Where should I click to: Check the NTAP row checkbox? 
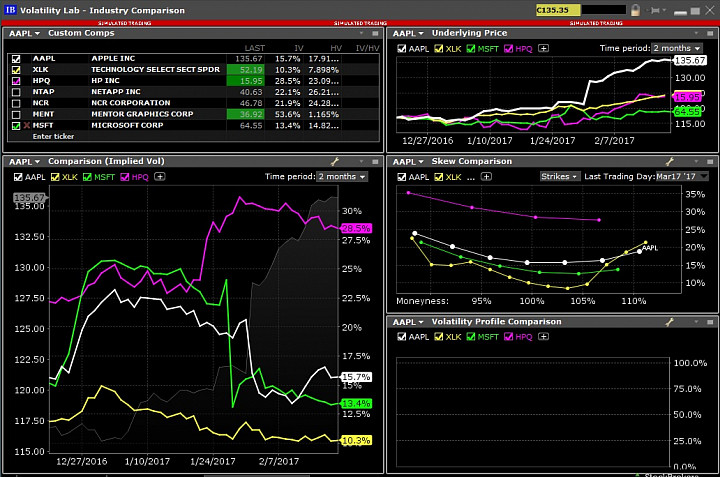pos(16,92)
